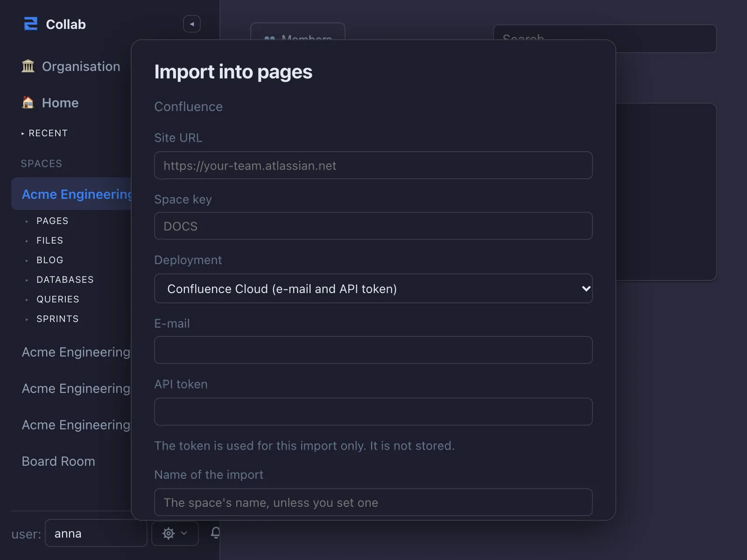Select the highlighted Acme Engineering space
The width and height of the screenshot is (747, 560).
point(72,194)
